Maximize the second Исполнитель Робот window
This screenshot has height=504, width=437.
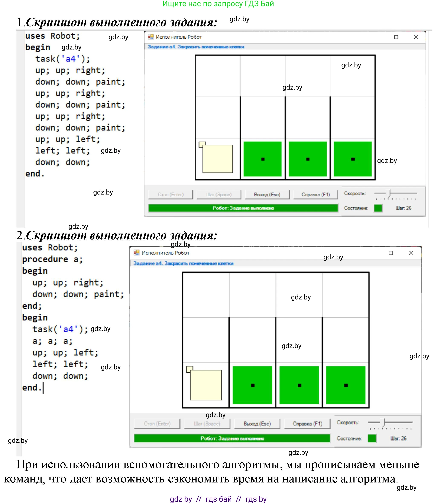click(x=391, y=253)
